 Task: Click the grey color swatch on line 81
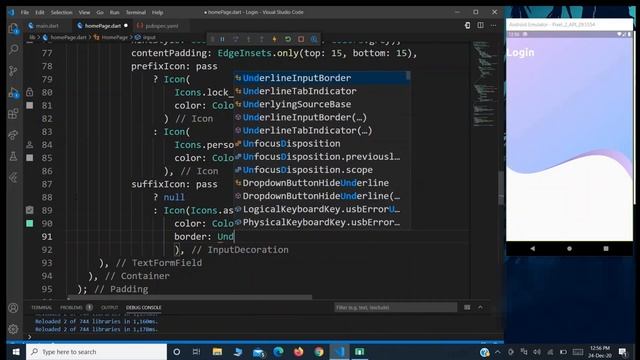[x=30, y=105]
